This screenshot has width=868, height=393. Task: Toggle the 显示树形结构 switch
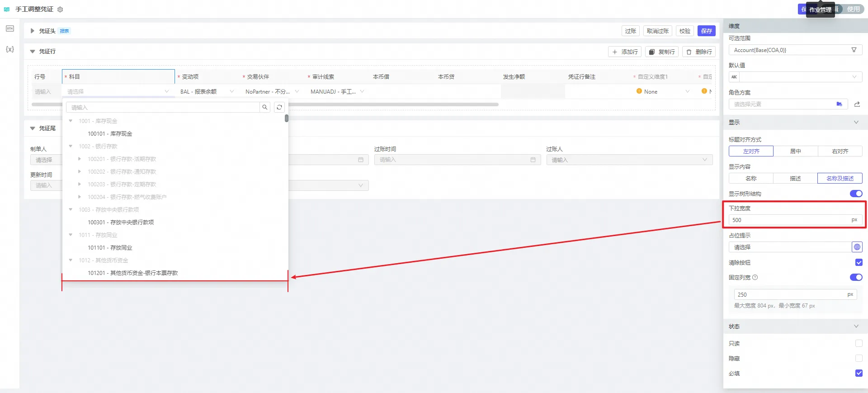[856, 194]
